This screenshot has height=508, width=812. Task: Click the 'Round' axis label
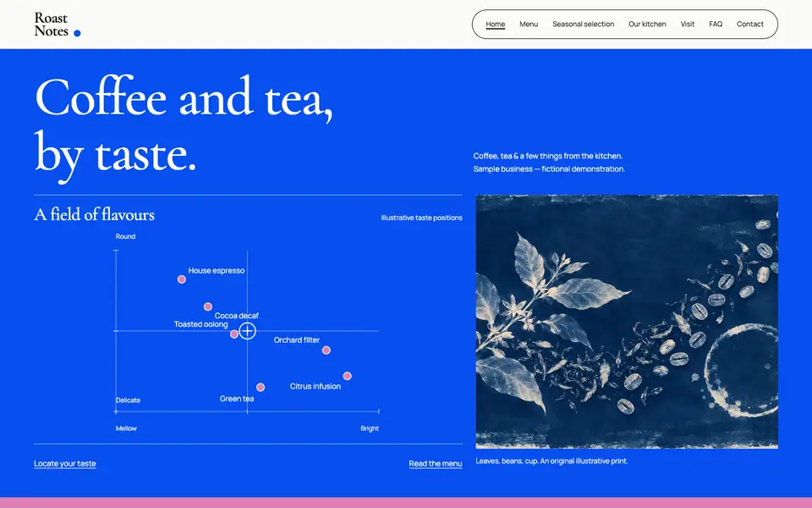tap(125, 236)
